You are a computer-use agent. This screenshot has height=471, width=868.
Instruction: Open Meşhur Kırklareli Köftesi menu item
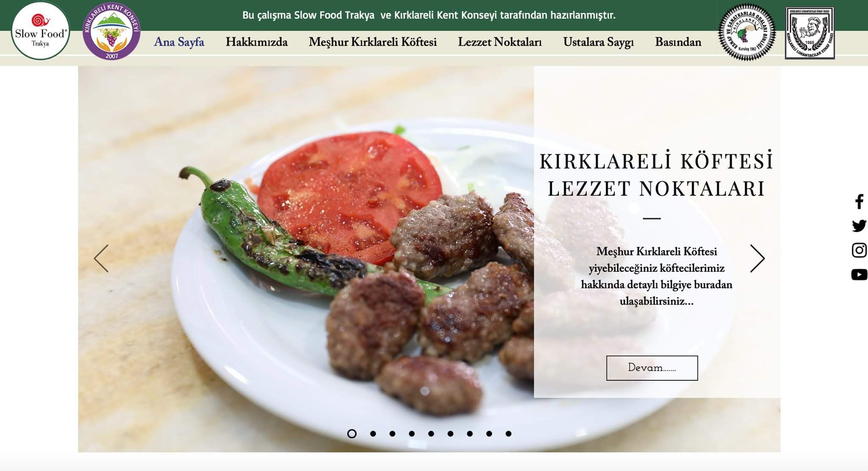click(x=373, y=42)
